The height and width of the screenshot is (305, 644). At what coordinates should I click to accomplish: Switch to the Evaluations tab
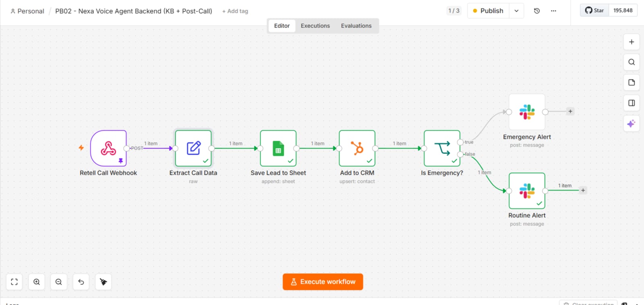(356, 26)
